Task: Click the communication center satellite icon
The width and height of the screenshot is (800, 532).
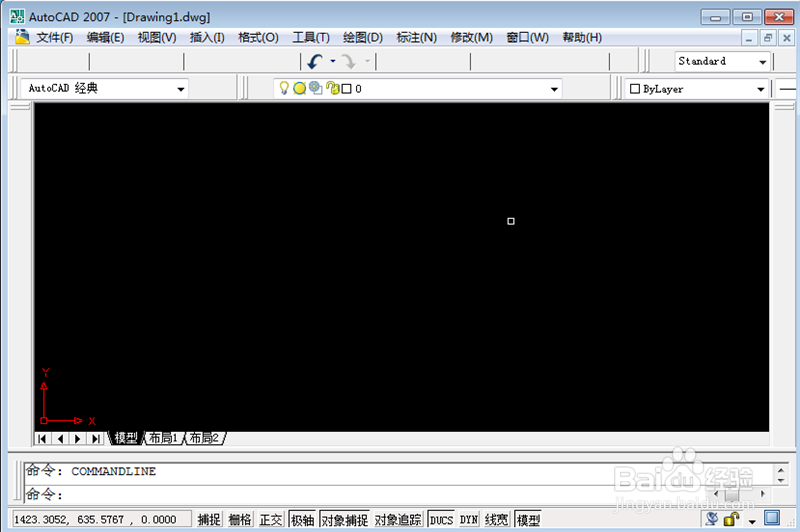Action: 711,519
